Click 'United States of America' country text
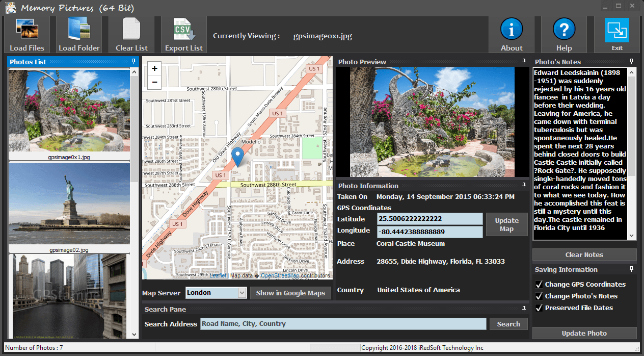This screenshot has width=644, height=356. click(418, 290)
